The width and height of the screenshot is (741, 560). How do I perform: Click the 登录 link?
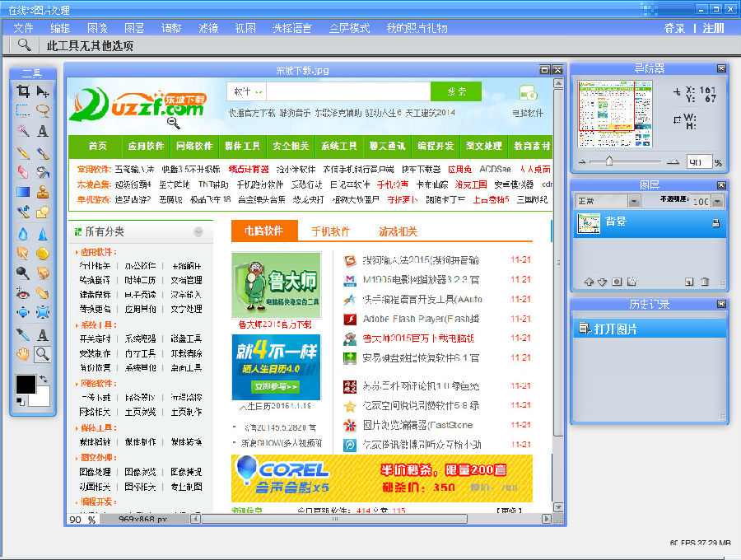tap(673, 28)
